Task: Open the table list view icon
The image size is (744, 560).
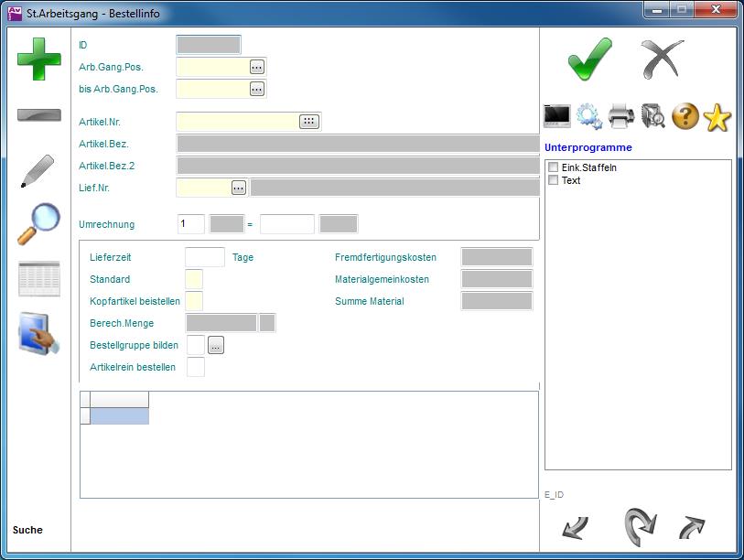Action: [x=39, y=279]
